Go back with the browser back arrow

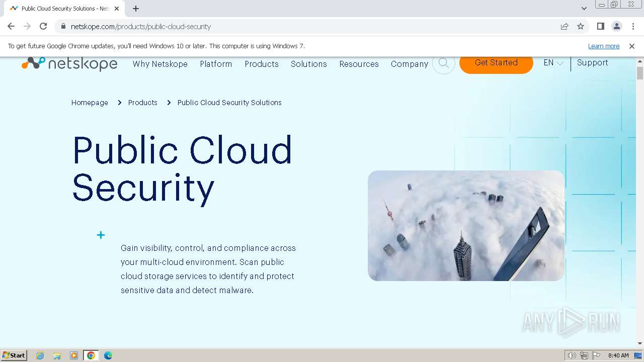click(11, 26)
